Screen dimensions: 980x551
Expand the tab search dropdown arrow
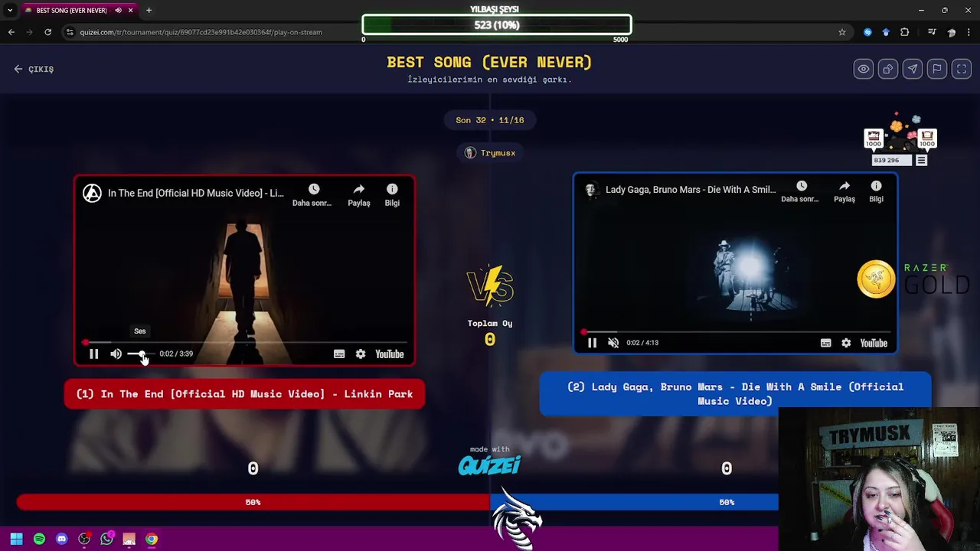pyautogui.click(x=9, y=11)
